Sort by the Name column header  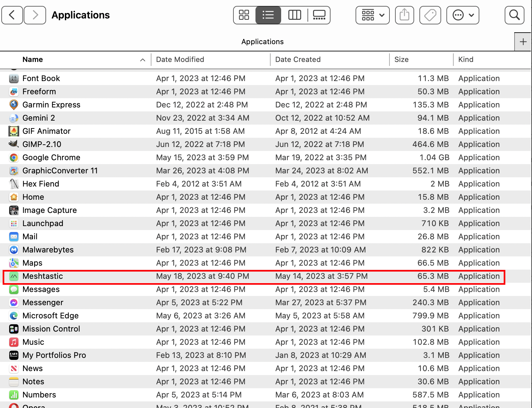[33, 60]
